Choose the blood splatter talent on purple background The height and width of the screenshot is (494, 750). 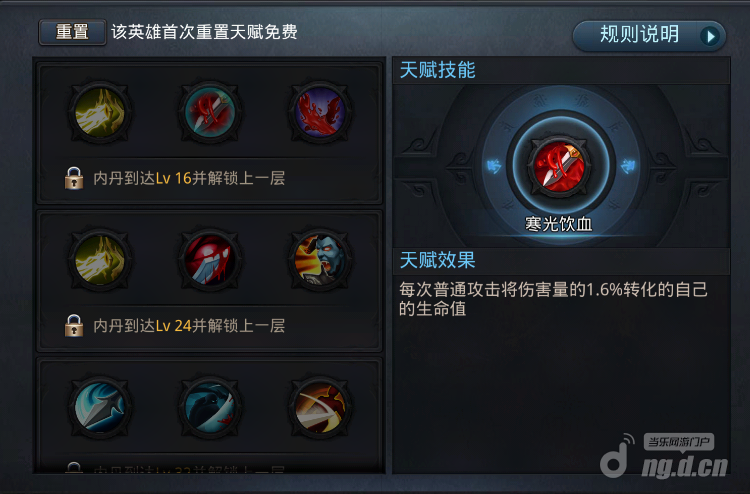pos(320,113)
